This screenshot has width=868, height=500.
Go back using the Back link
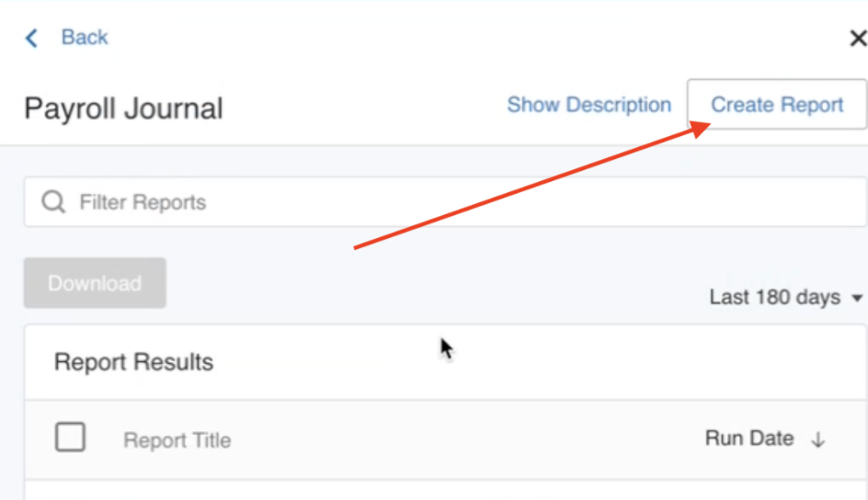click(x=84, y=38)
